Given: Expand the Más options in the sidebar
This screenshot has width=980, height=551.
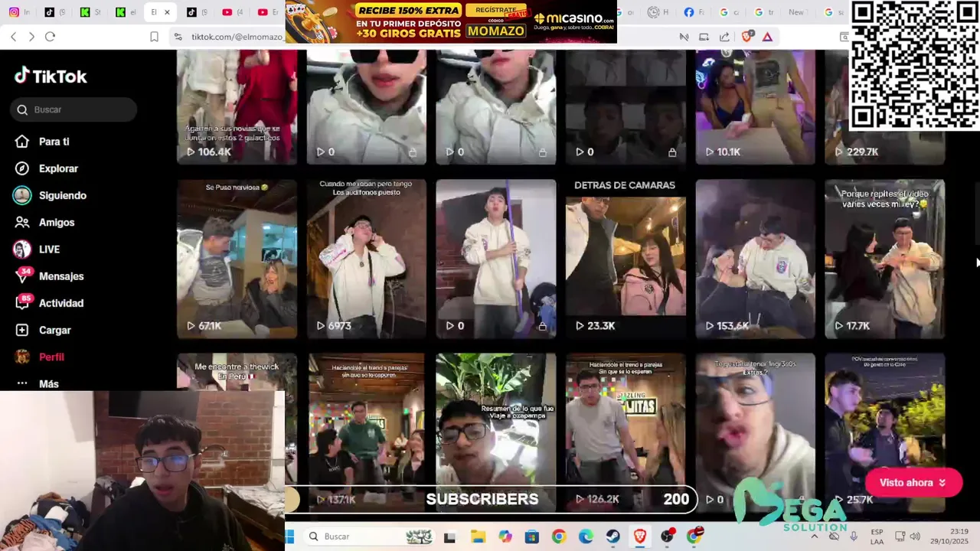Looking at the screenshot, I should 39,383.
